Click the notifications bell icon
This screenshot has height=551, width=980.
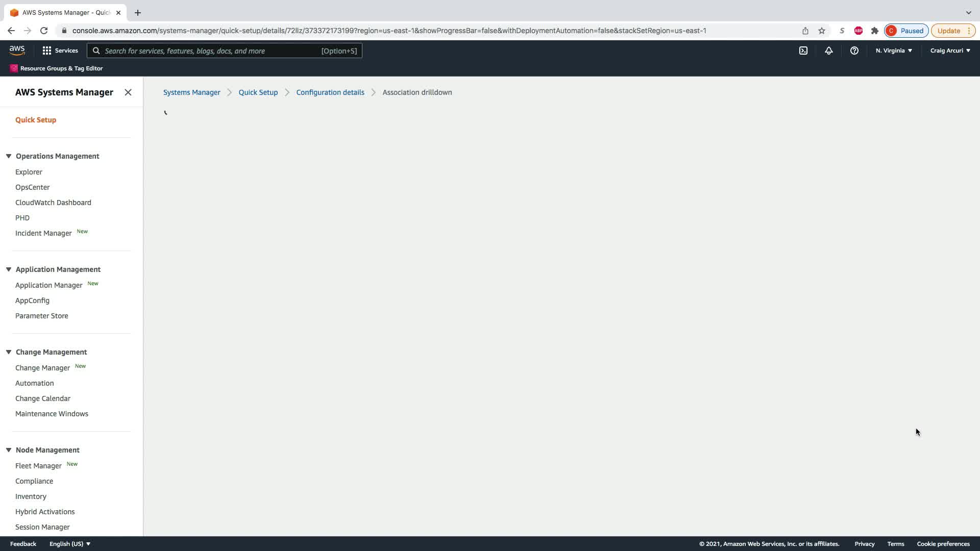point(828,51)
